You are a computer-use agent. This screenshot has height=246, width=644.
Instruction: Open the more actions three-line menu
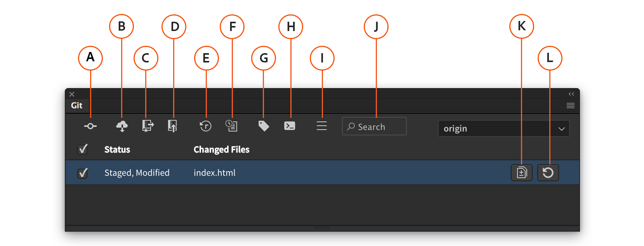(321, 126)
